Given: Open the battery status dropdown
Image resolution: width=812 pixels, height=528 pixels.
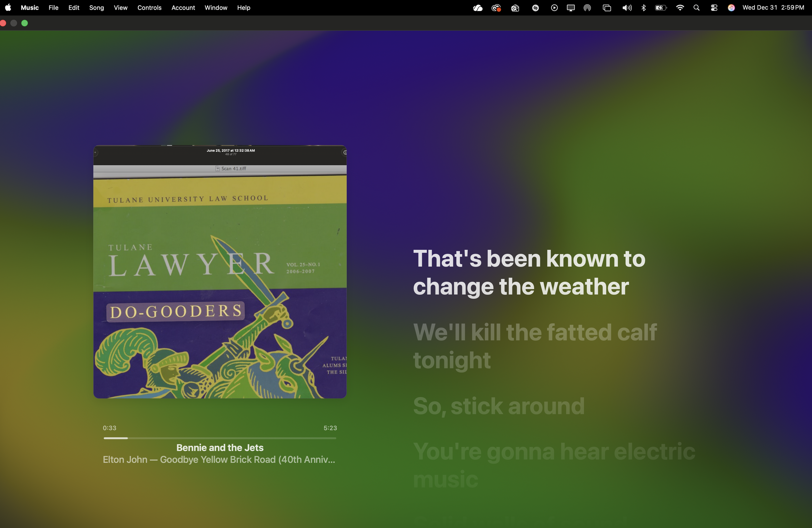Looking at the screenshot, I should click(661, 8).
